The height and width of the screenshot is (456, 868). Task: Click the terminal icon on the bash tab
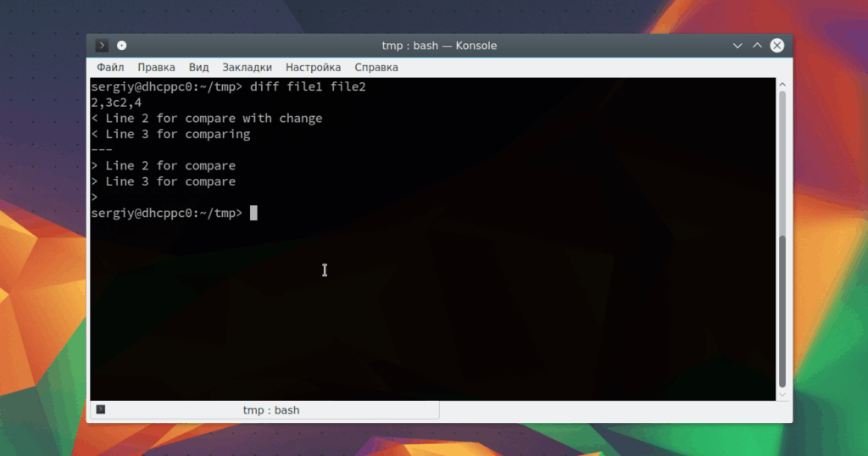pyautogui.click(x=101, y=409)
